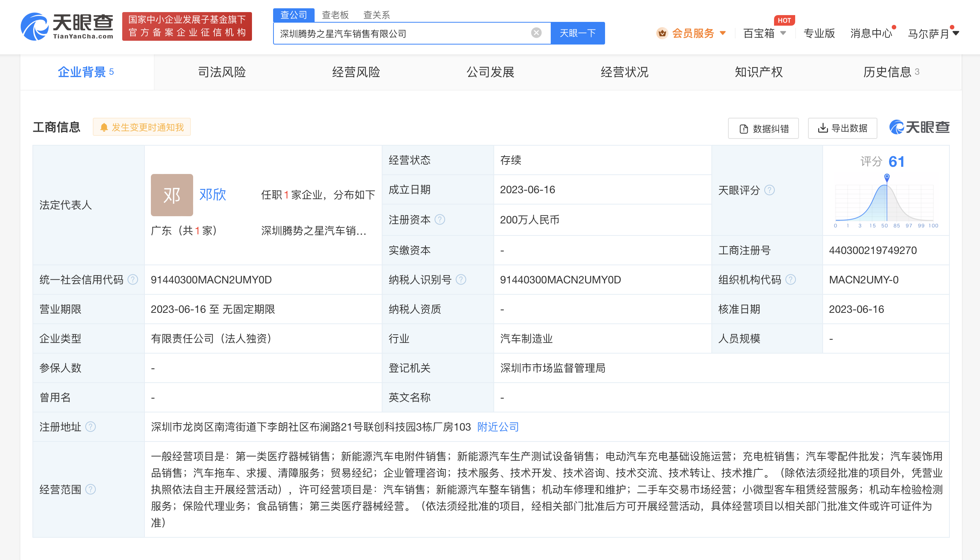
Task: Open the 消息中心 link
Action: 871,34
